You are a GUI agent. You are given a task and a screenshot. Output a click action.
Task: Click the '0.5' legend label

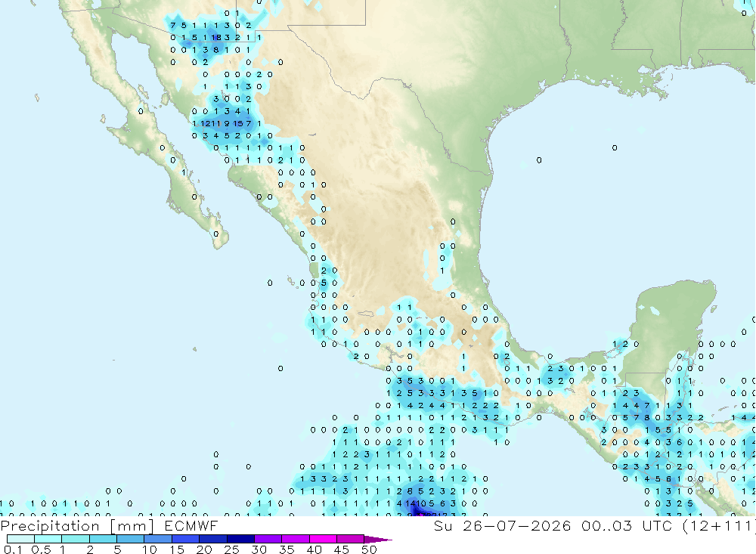41,549
